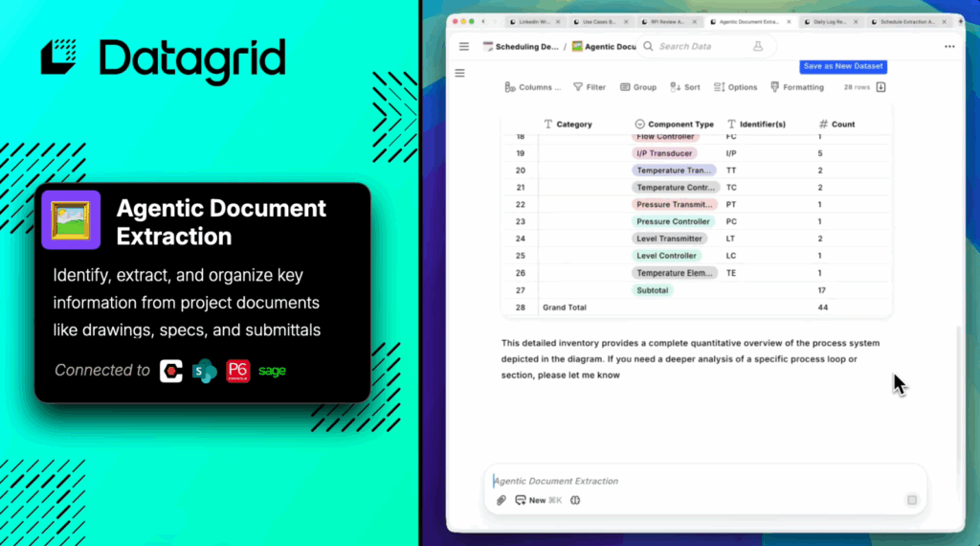Click the Filter tool in the toolbar

[x=590, y=87]
